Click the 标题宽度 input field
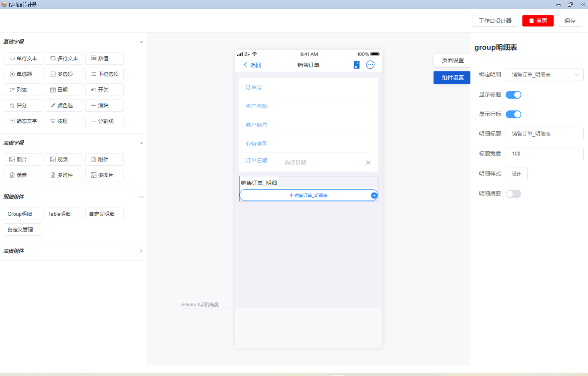This screenshot has width=588, height=376. (544, 154)
